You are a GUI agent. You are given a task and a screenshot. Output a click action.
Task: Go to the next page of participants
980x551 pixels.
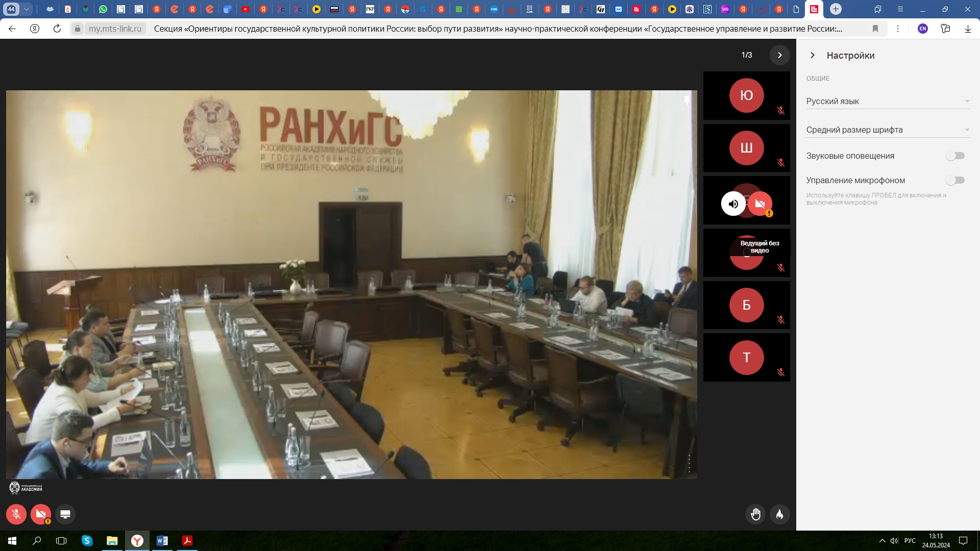tap(779, 55)
